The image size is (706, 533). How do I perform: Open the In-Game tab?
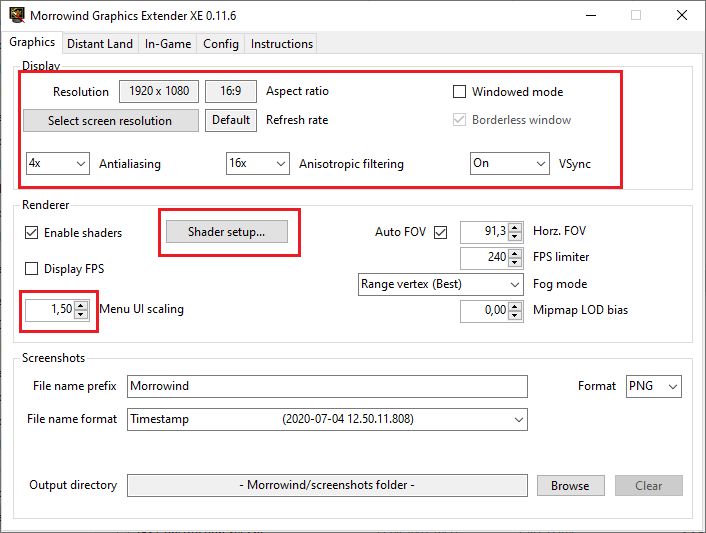coord(168,44)
